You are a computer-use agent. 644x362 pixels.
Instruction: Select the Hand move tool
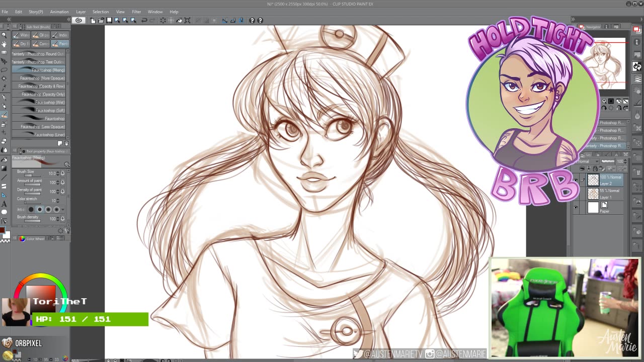tap(4, 44)
